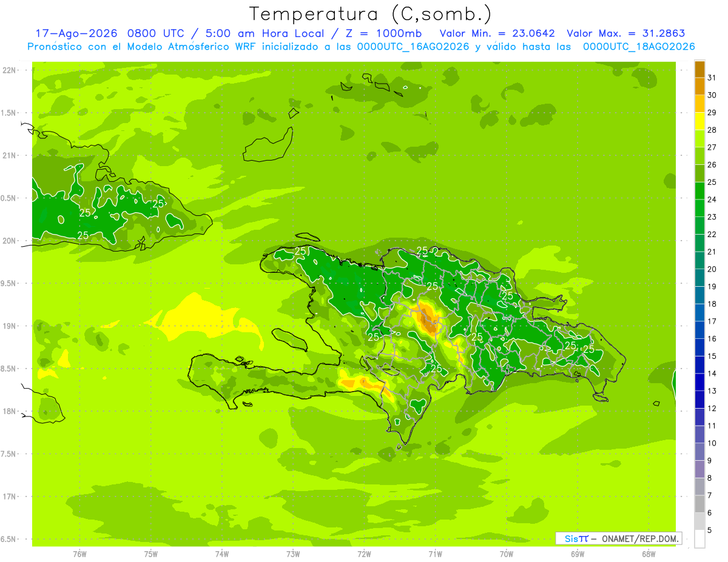This screenshot has width=728, height=562.
Task: Select initialization time 0000UTC_16AGO2026
Action: [413, 47]
